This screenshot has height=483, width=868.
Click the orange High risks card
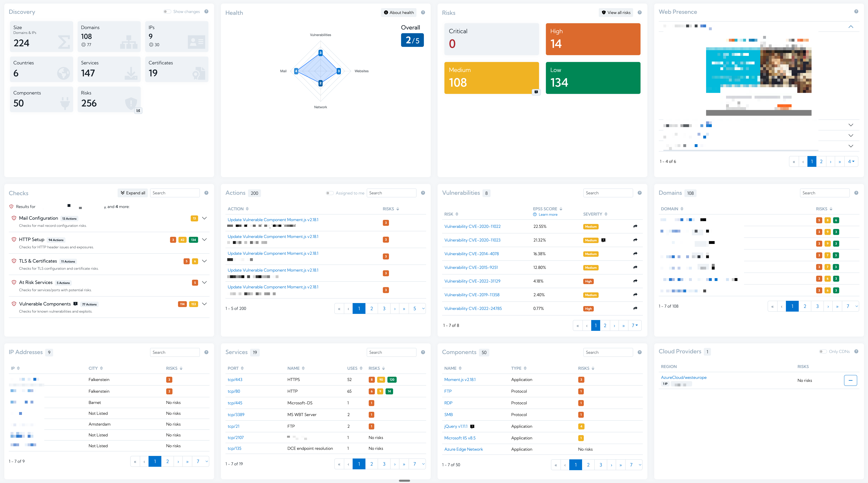(593, 39)
